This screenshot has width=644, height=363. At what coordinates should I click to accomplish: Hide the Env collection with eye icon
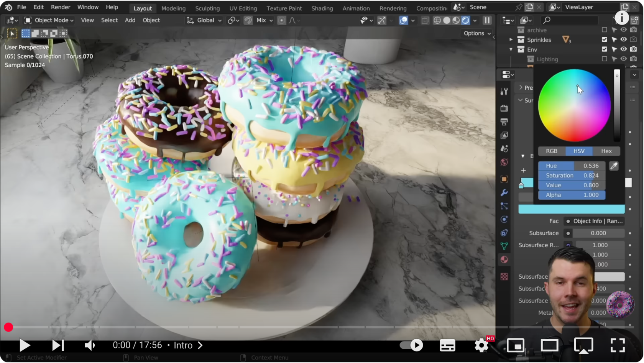(624, 49)
